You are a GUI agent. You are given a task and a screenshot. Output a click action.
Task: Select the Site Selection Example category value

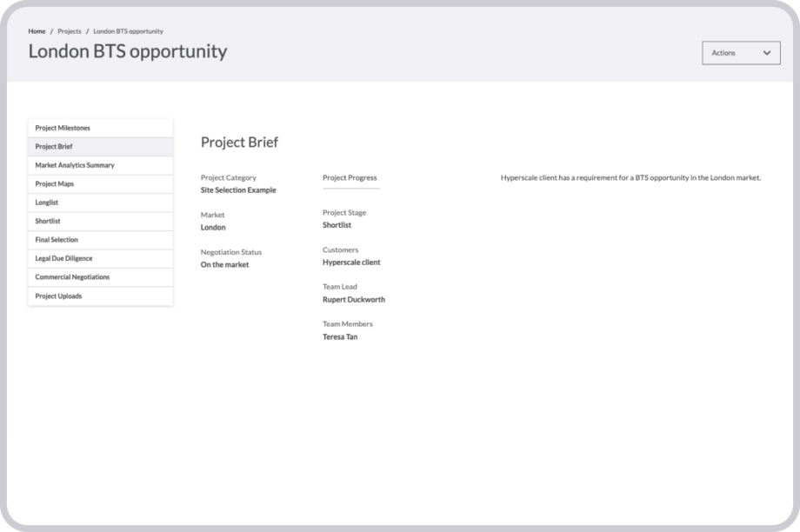click(239, 190)
